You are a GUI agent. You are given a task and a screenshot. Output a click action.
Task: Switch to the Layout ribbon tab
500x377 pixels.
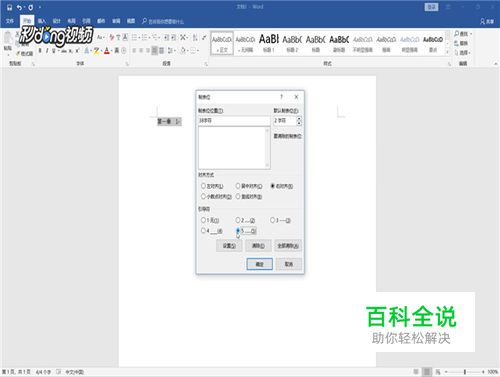tap(71, 21)
